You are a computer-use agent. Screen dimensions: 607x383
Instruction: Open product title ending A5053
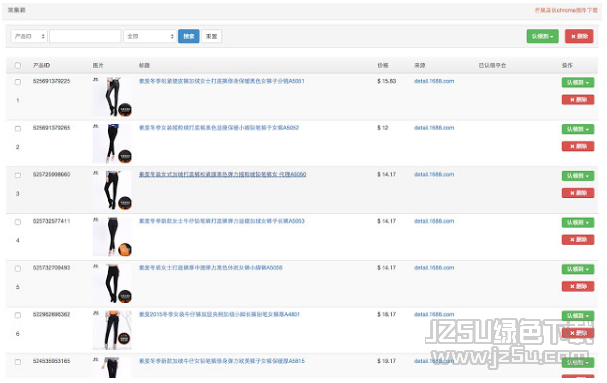(x=221, y=221)
